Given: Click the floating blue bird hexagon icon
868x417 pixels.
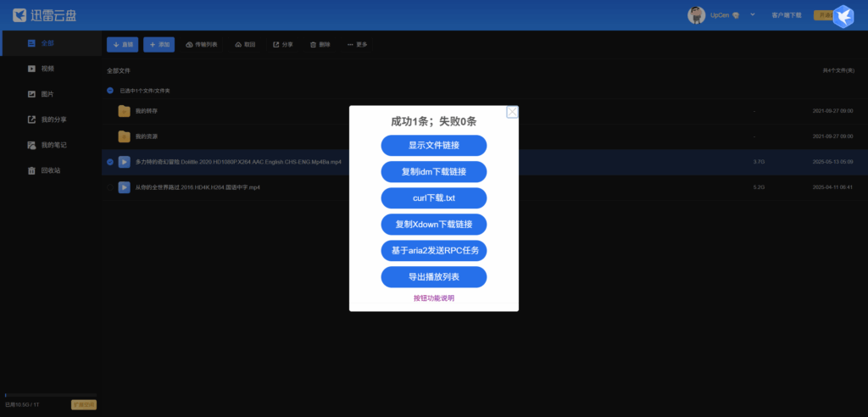Looking at the screenshot, I should point(843,17).
